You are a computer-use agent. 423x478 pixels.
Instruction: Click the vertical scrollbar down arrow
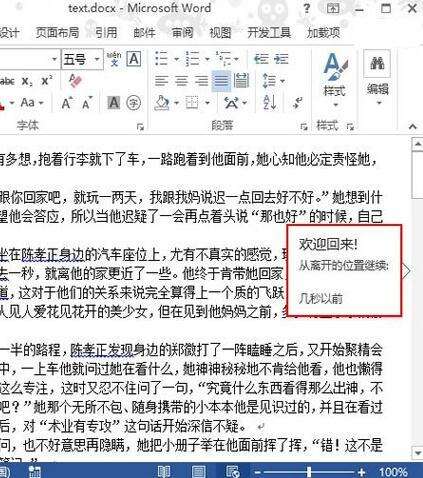pos(417,453)
